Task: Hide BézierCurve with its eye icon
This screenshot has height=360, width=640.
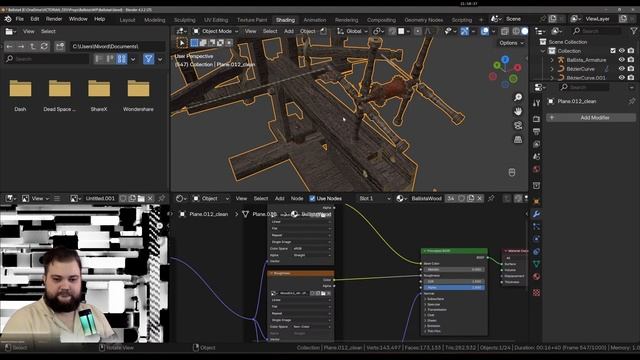Action: tap(622, 69)
